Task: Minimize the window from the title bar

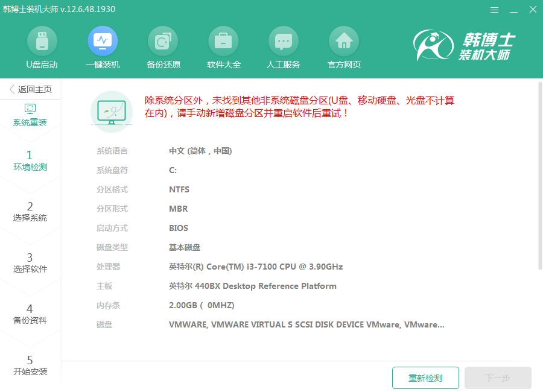Action: coord(513,10)
